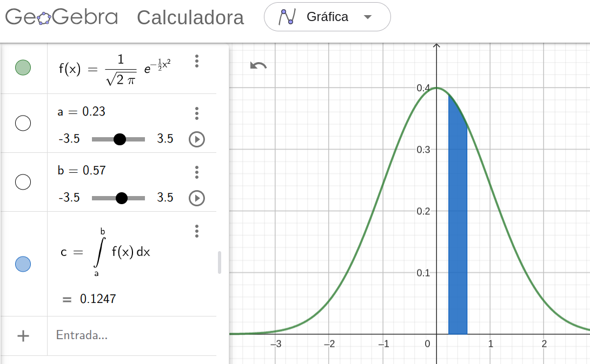
Task: Open the three-dot menu for slider a
Action: pos(197,113)
